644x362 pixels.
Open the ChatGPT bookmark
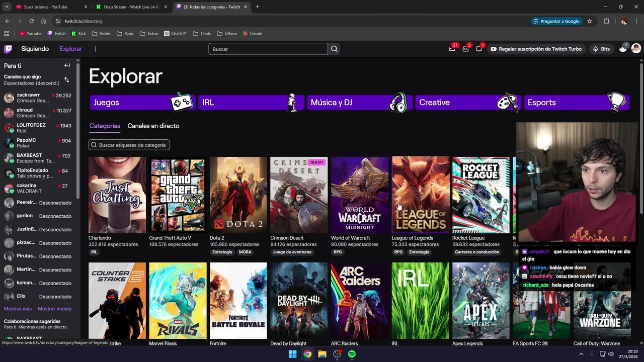pos(175,34)
